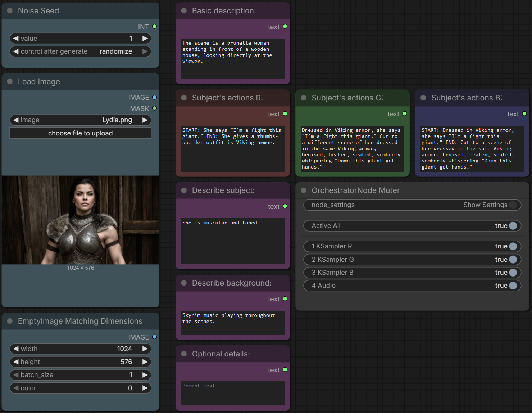Click the MASK output socket of Load Image

click(154, 108)
